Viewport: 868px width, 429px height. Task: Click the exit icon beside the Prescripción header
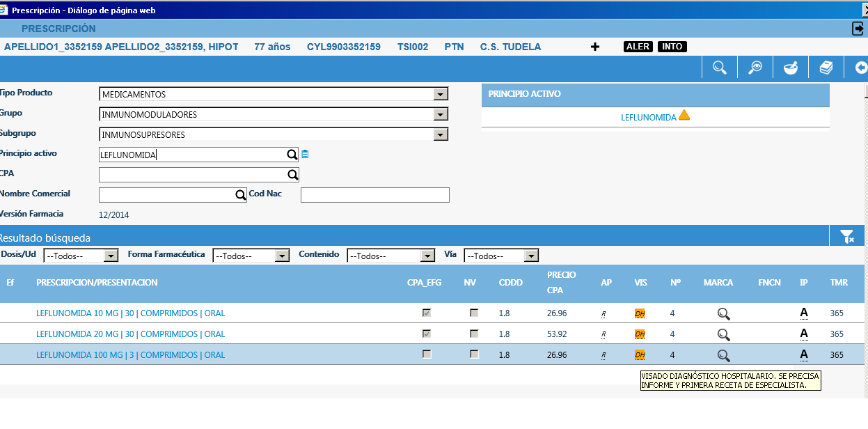click(x=858, y=29)
